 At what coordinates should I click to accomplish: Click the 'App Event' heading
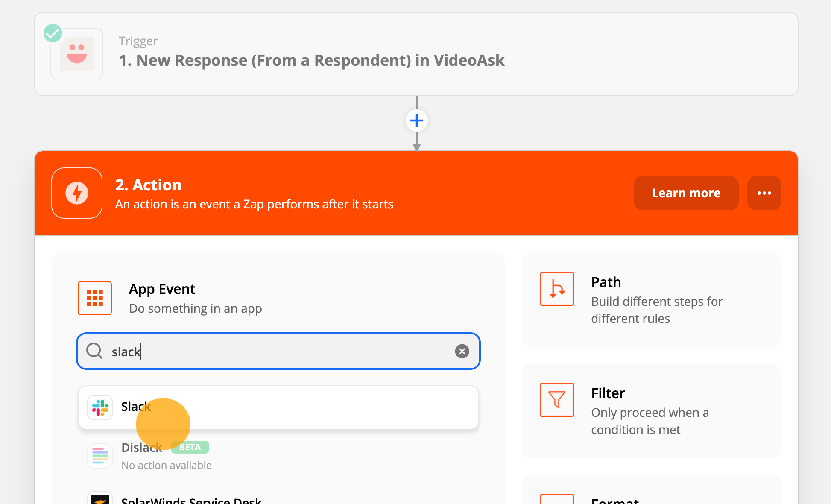pyautogui.click(x=162, y=289)
